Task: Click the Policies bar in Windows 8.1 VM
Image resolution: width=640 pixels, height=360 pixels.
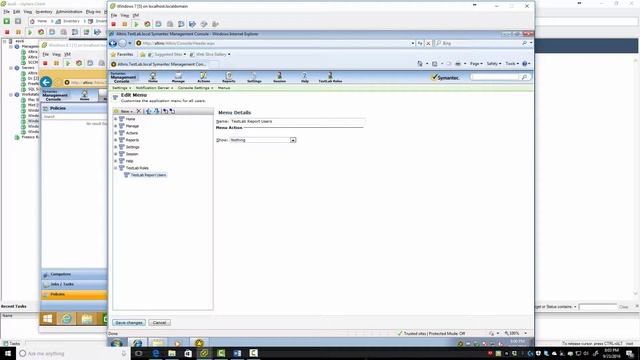Action: pos(74,294)
